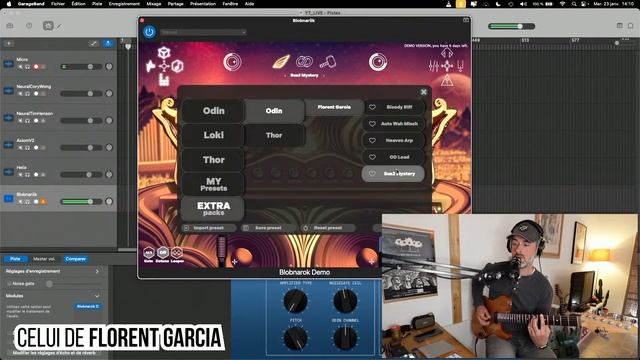The width and height of the screenshot is (640, 360).
Task: Toggle the Gate hexagon button
Action: (149, 253)
